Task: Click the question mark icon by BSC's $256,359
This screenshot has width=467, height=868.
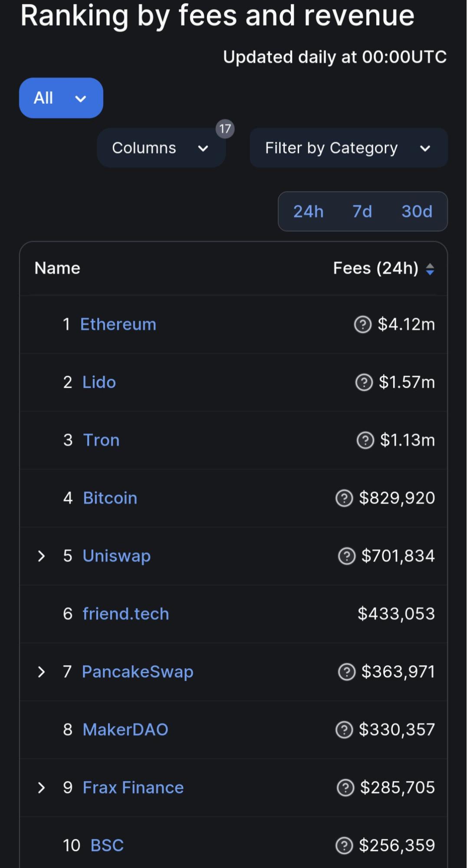Action: point(344,845)
